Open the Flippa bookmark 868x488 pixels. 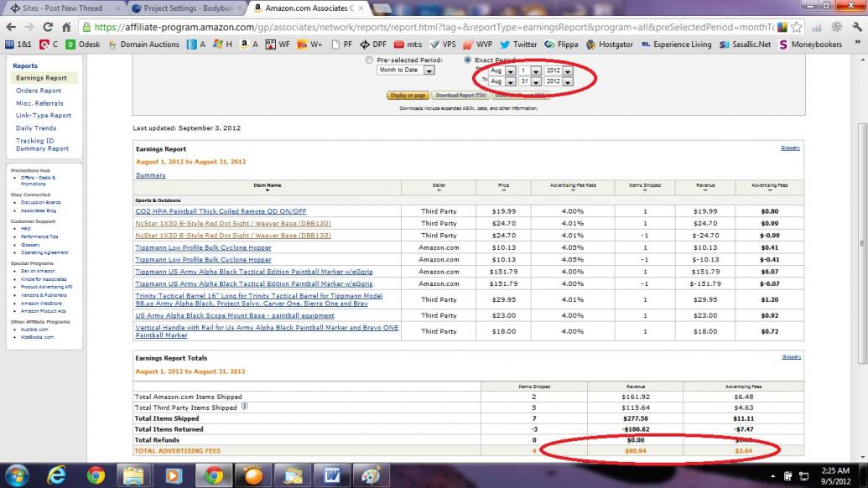tap(561, 44)
